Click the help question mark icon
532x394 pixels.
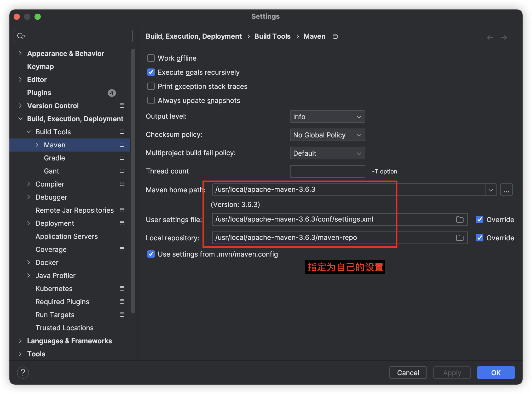(23, 373)
